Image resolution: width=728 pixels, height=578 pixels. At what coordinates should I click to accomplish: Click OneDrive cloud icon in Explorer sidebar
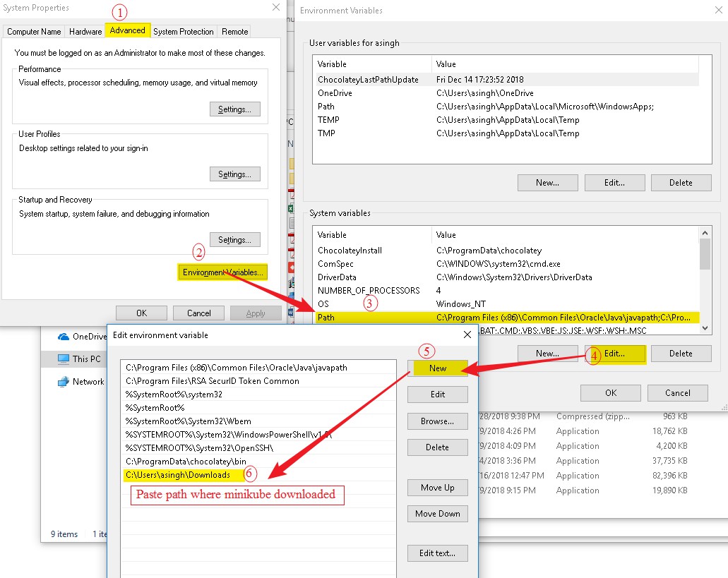pos(63,337)
